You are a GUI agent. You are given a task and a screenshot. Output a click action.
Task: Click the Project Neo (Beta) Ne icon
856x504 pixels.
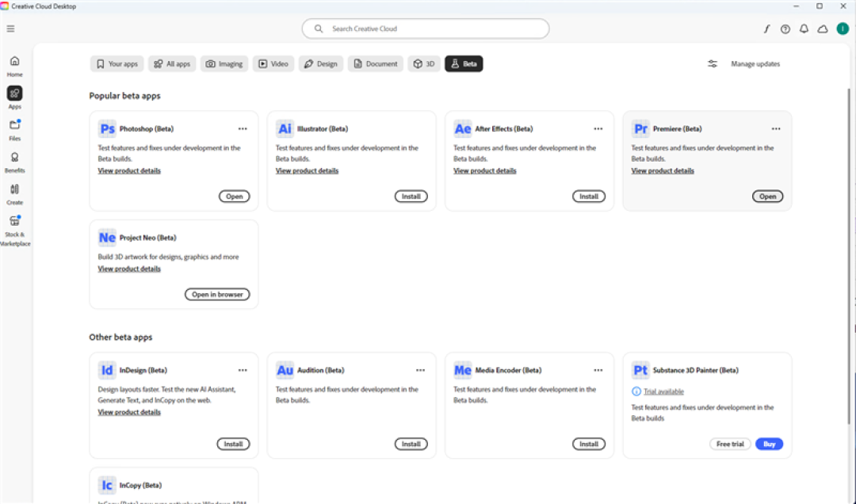pyautogui.click(x=107, y=238)
